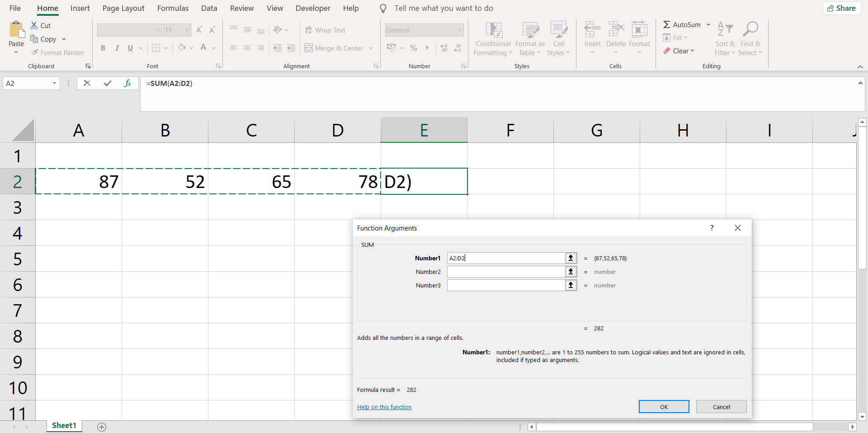The width and height of the screenshot is (868, 433).
Task: Click the Orientation text-angle icon
Action: pyautogui.click(x=278, y=30)
